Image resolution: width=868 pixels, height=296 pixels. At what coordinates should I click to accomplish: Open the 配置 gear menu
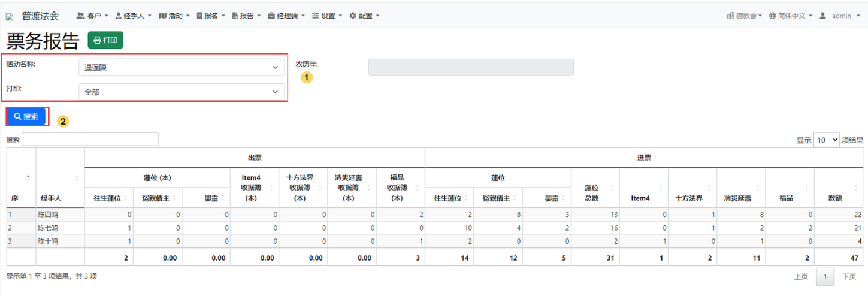point(364,16)
